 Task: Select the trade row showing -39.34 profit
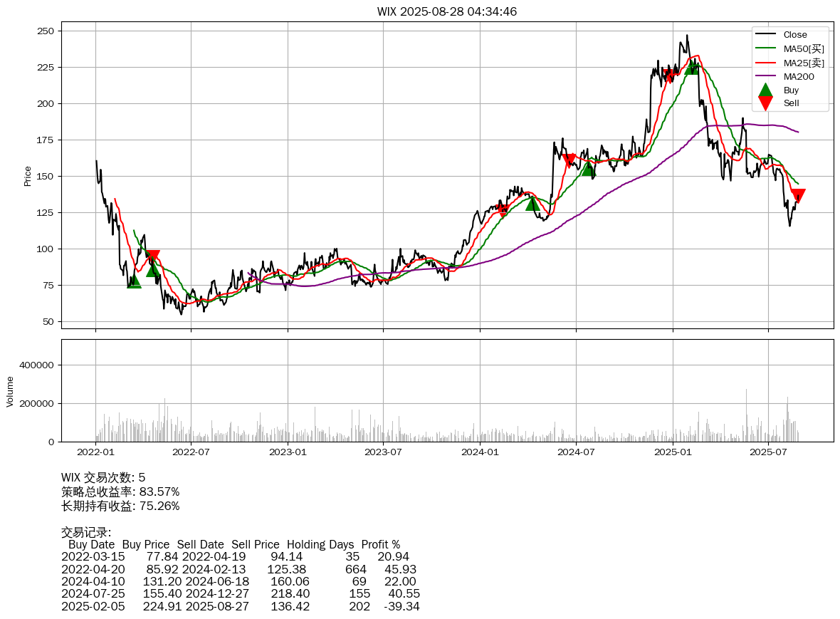pyautogui.click(x=238, y=606)
